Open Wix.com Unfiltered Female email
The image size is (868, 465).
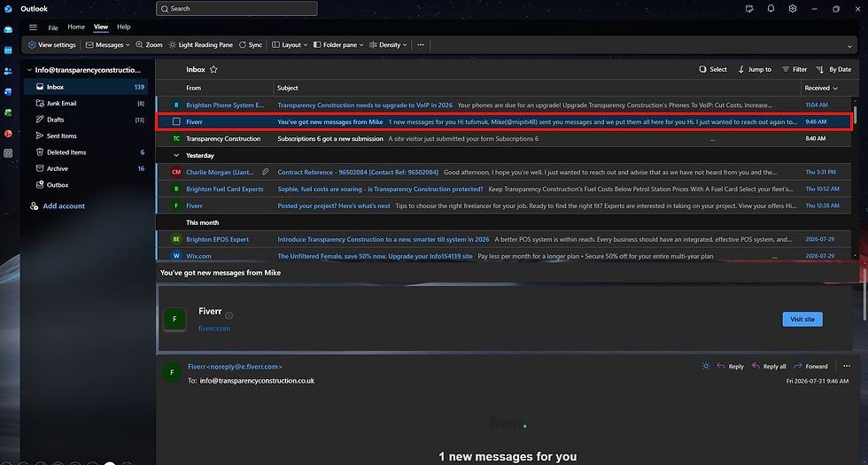504,256
